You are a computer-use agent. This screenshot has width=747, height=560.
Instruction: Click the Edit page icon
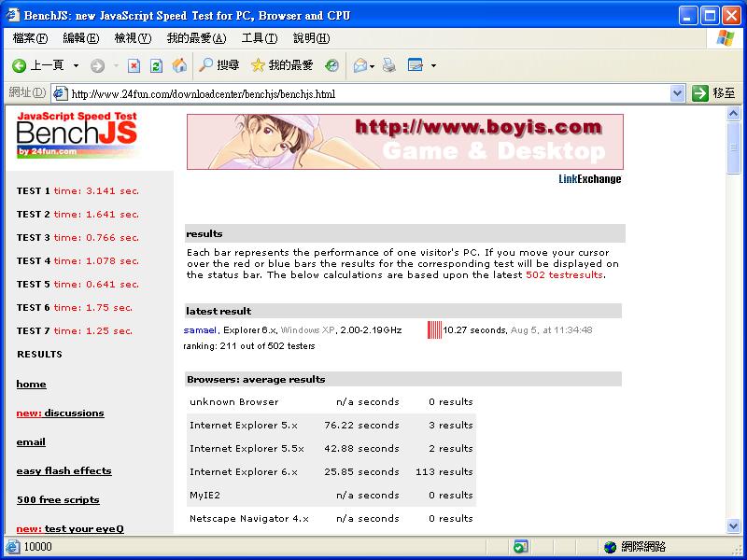pyautogui.click(x=416, y=65)
